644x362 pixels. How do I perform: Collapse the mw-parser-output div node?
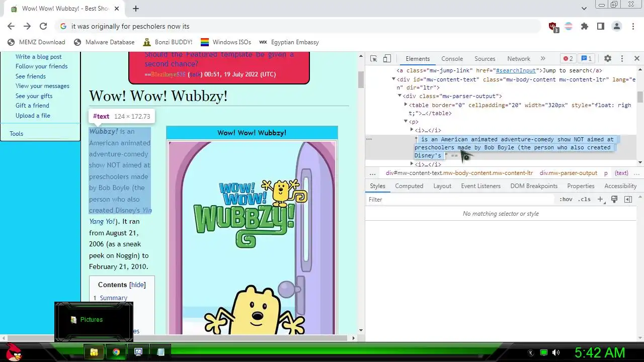tap(399, 96)
